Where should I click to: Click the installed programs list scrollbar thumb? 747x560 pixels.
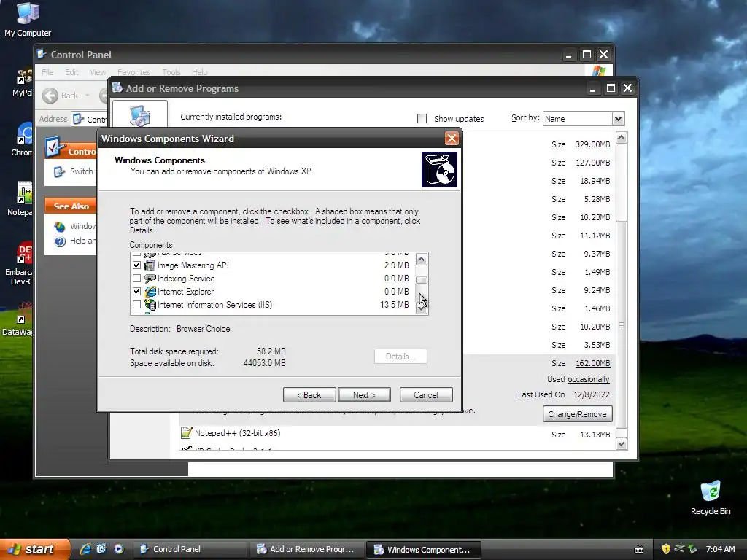click(622, 324)
